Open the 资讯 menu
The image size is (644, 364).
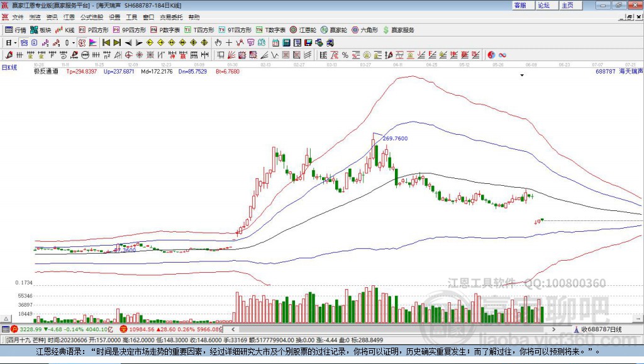coord(52,17)
